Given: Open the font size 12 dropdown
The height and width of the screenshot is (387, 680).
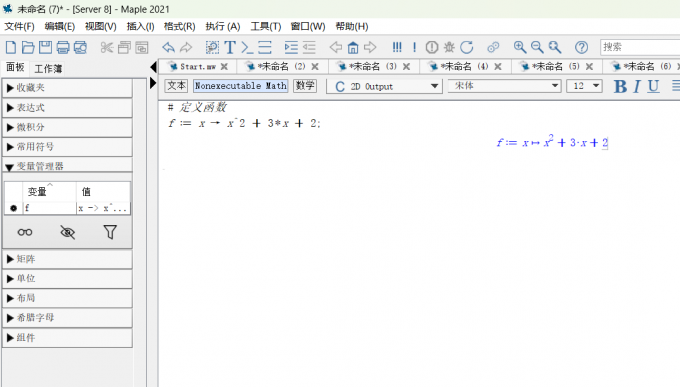Looking at the screenshot, I should pos(585,85).
